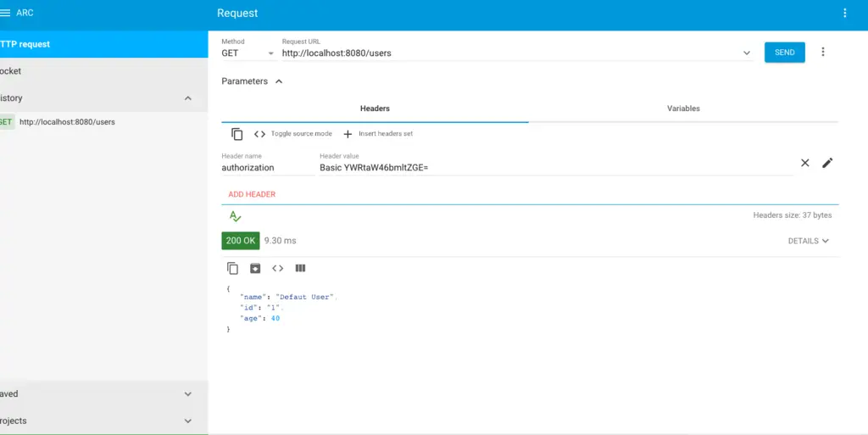Save response to file icon
Image resolution: width=868 pixels, height=435 pixels.
254,269
